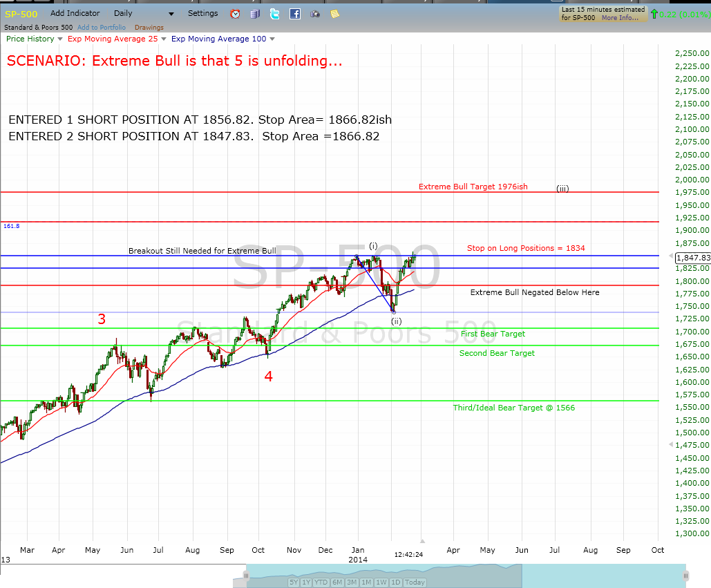Click the More Info link

tap(620, 18)
